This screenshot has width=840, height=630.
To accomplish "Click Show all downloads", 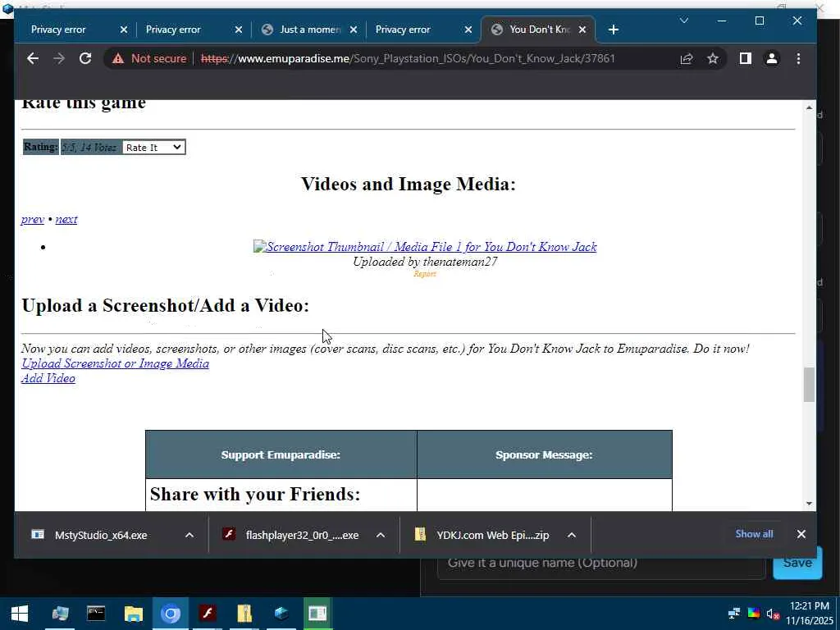I will 755,533.
